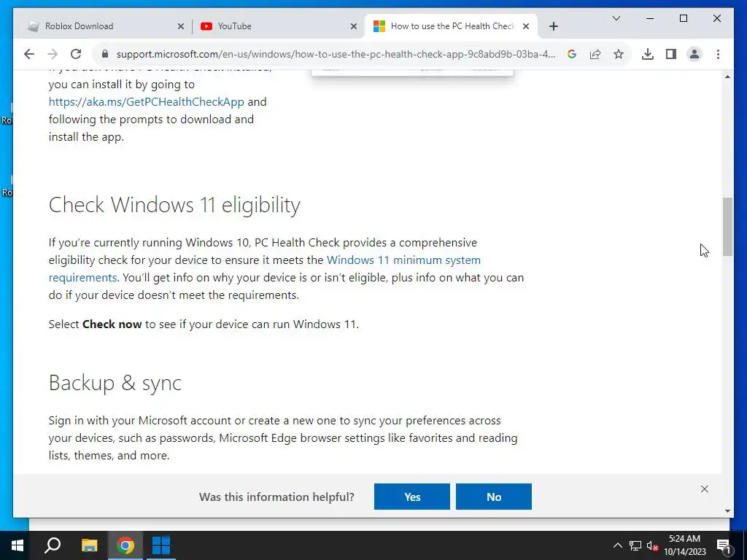Screen dimensions: 747x560
Task: Bookmark this tab with star icon
Action: tap(619, 54)
